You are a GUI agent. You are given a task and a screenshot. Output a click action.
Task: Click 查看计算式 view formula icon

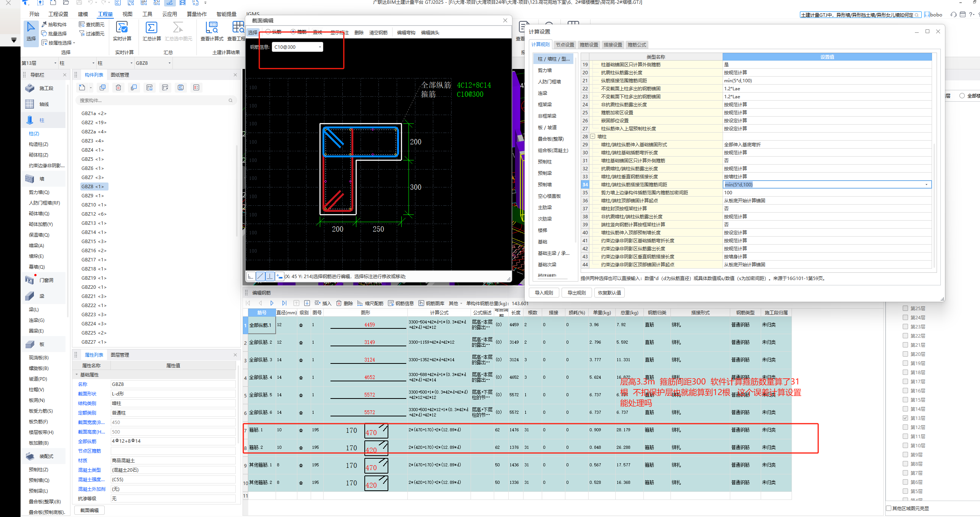point(212,28)
